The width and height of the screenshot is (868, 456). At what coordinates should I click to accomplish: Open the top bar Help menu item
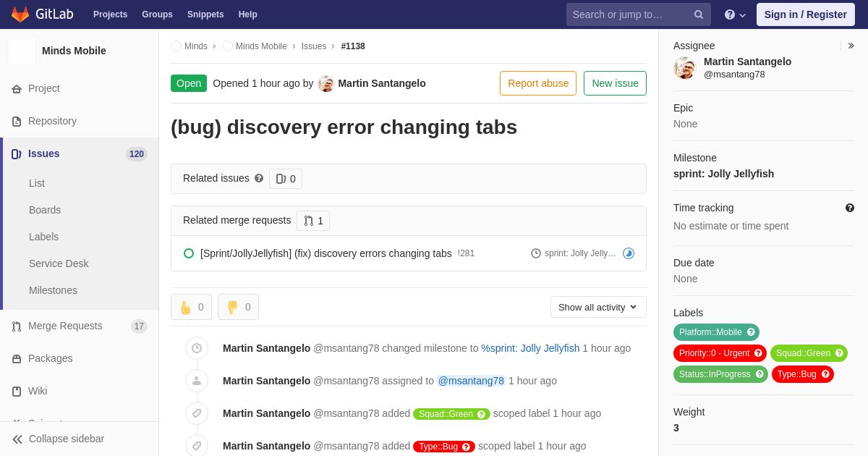coord(248,14)
